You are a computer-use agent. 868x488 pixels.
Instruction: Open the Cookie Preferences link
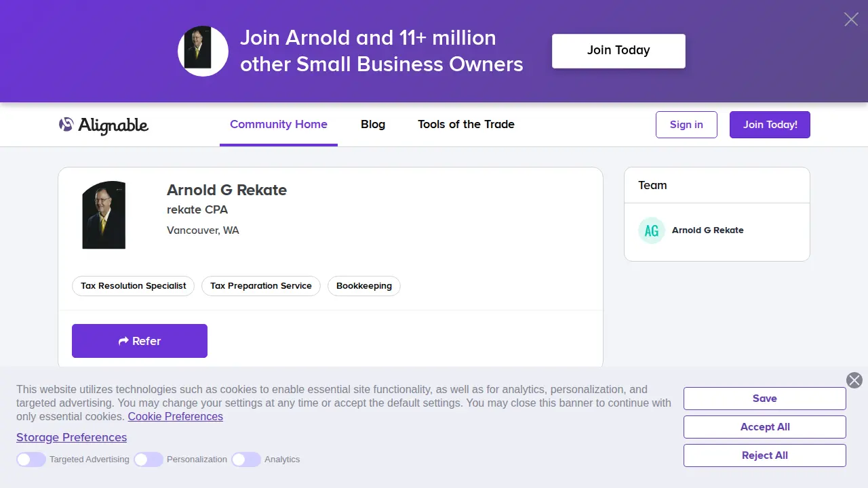pos(176,417)
